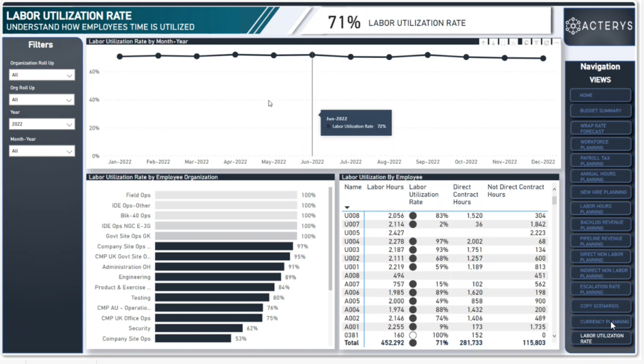Open the Workforce Planning page
Viewport: 644px width, 364px height.
600,144
